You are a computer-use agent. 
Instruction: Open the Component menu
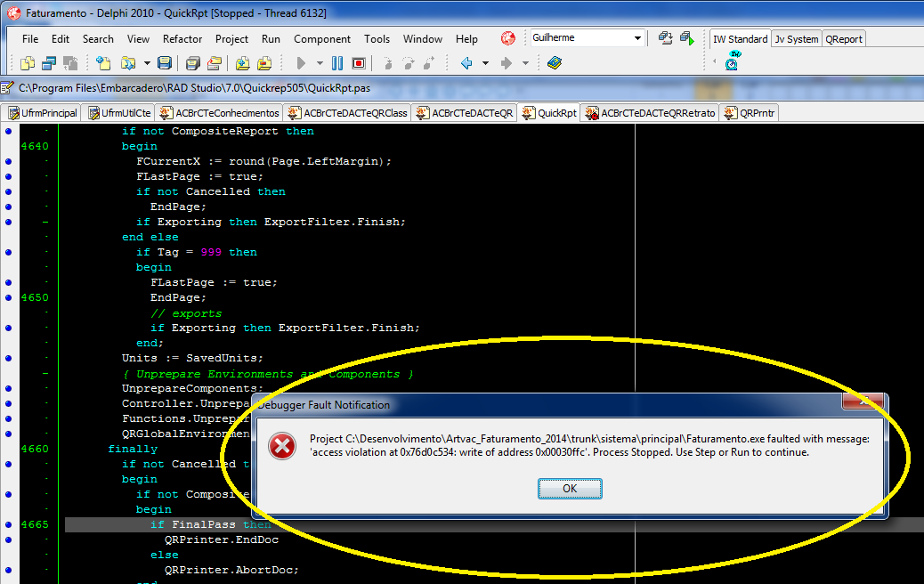coord(321,39)
